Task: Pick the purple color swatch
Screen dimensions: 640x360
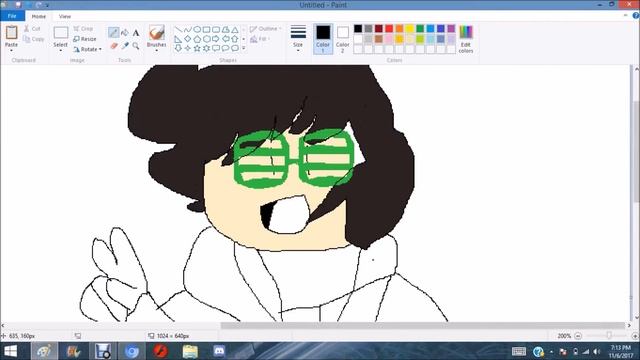Action: pos(451,29)
